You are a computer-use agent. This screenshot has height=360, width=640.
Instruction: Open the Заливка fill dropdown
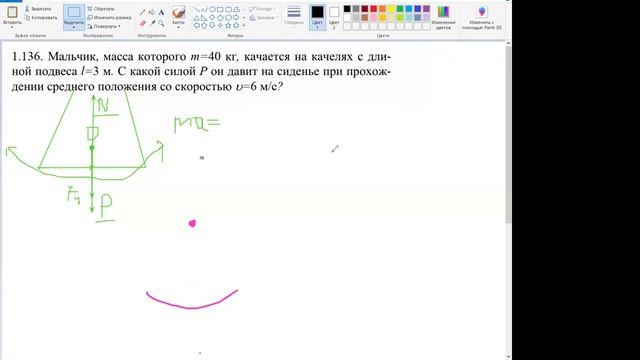coord(263,18)
